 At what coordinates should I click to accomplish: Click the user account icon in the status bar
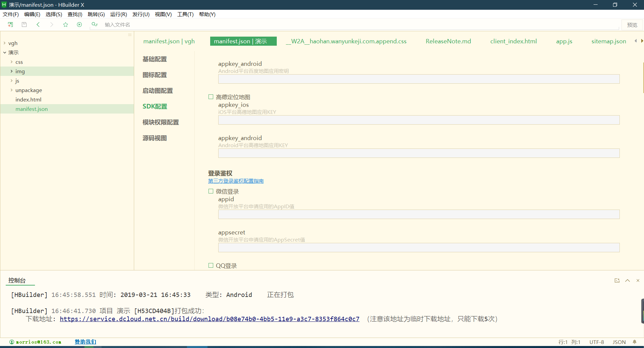(12, 342)
